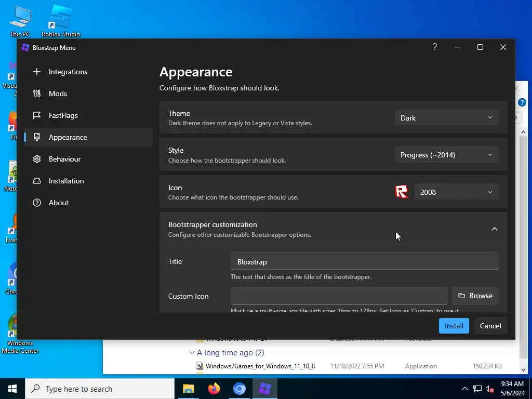Click the help question mark in title bar
This screenshot has height=399, width=532.
click(x=435, y=47)
